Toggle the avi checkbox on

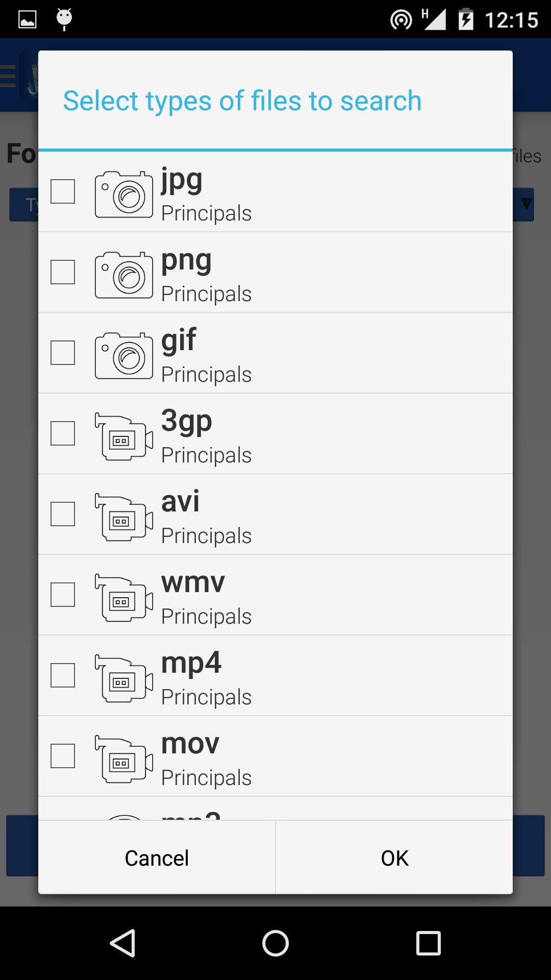coord(63,514)
